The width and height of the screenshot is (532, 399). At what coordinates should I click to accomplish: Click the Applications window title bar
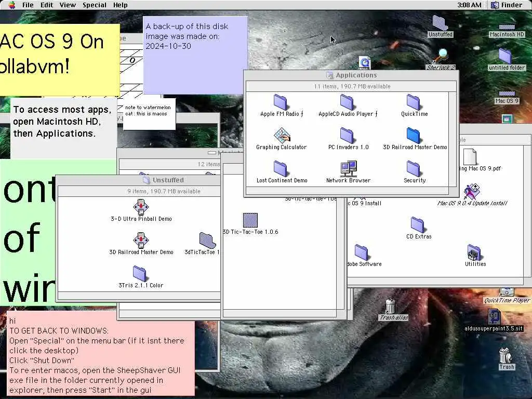pyautogui.click(x=352, y=75)
